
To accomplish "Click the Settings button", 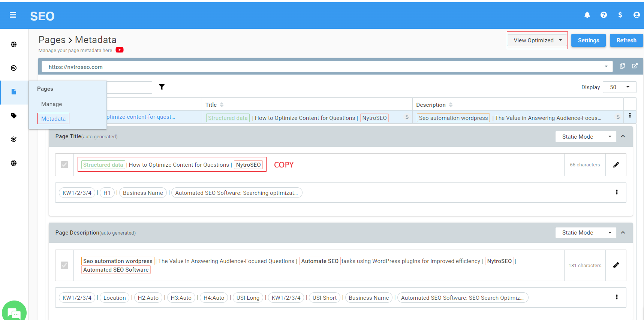I will coord(588,40).
